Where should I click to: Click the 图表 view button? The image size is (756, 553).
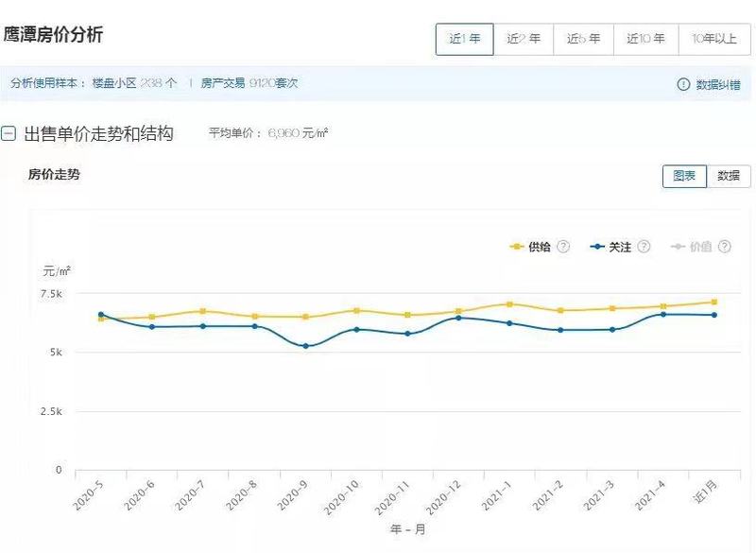point(683,177)
